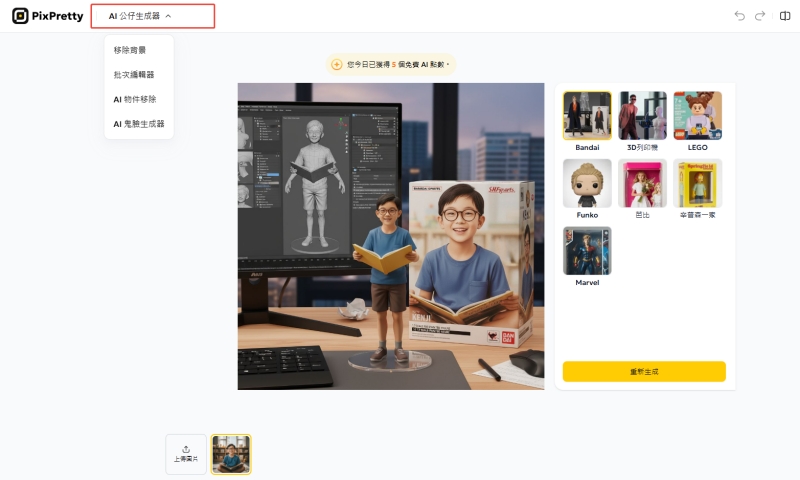
Task: Undo the last action
Action: (x=740, y=16)
